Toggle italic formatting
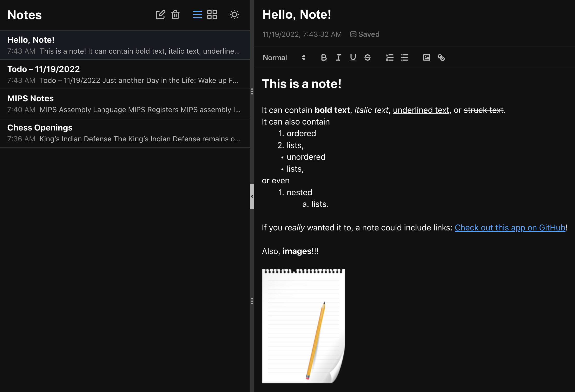The height and width of the screenshot is (392, 575). pyautogui.click(x=338, y=57)
